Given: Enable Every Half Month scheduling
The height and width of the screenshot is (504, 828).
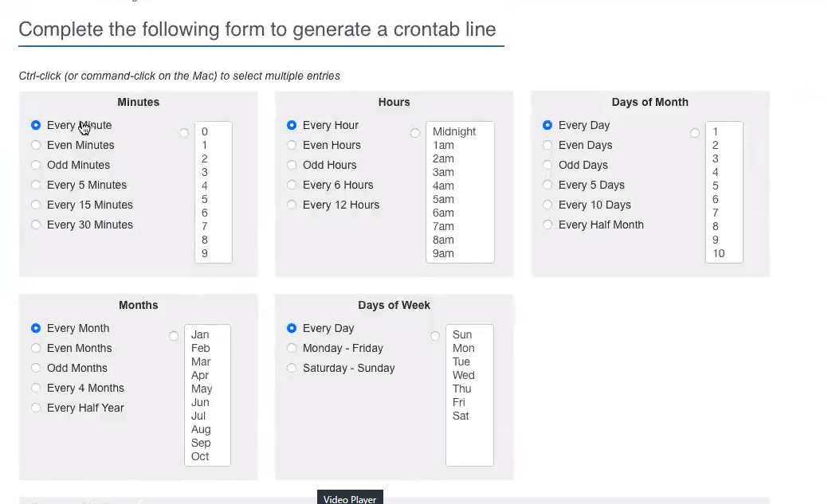Looking at the screenshot, I should click(x=547, y=225).
